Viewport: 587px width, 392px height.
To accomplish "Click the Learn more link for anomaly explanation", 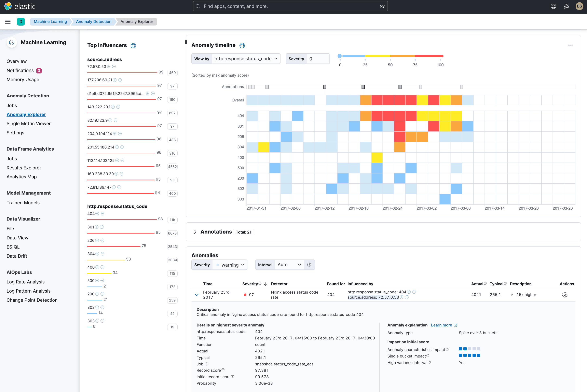I will click(443, 325).
